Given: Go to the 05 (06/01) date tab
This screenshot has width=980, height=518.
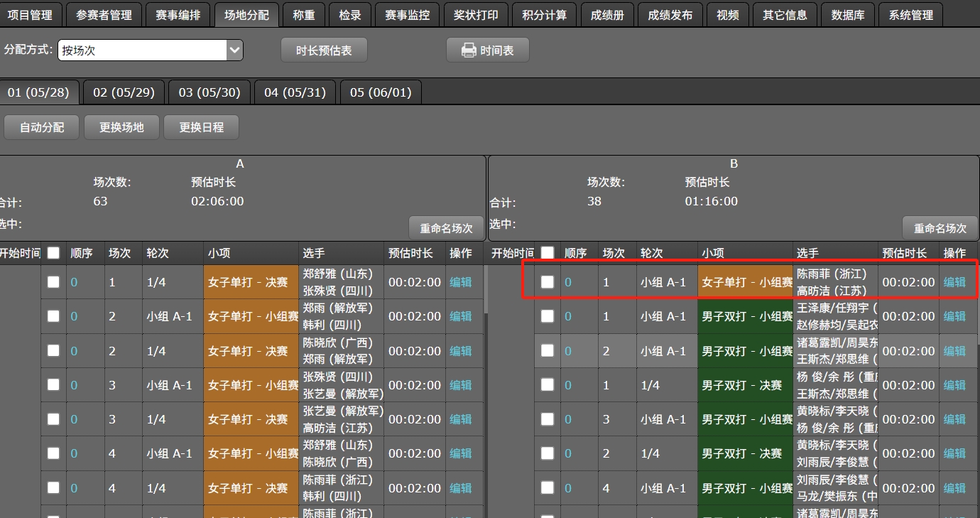Looking at the screenshot, I should pyautogui.click(x=381, y=92).
